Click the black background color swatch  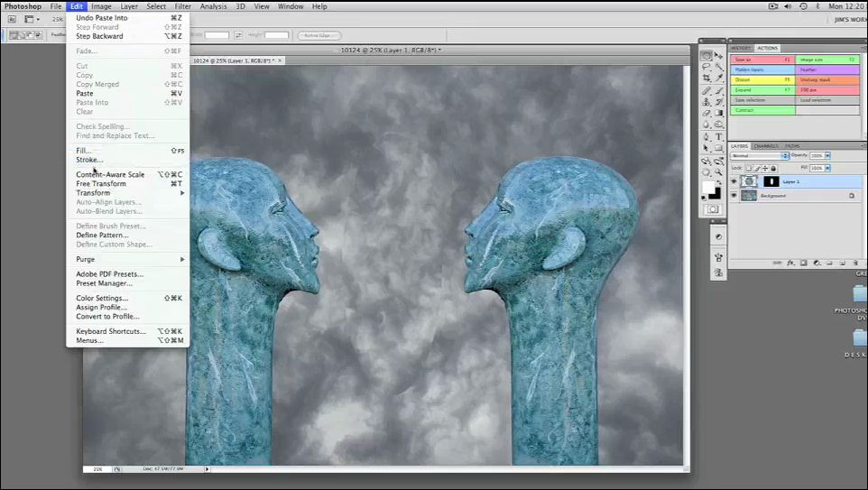(717, 195)
